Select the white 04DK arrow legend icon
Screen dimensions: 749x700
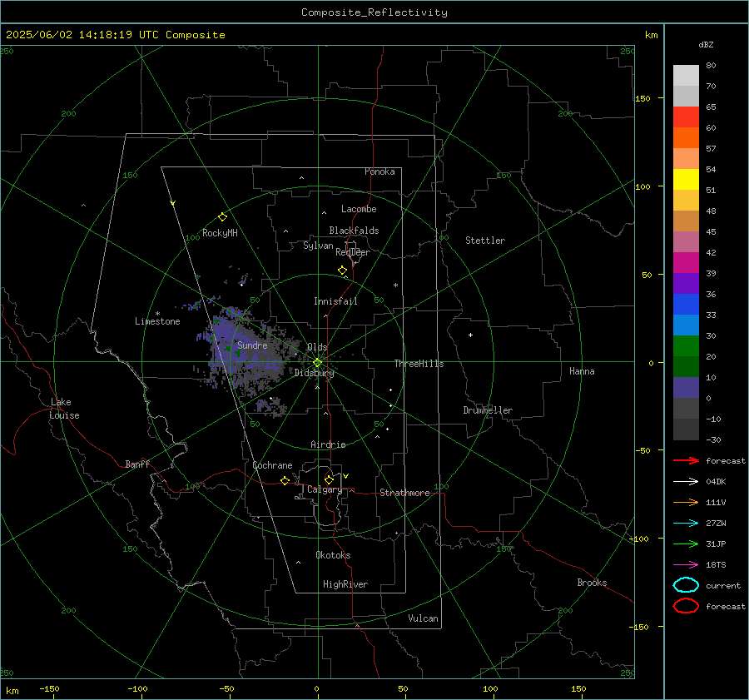coord(686,481)
